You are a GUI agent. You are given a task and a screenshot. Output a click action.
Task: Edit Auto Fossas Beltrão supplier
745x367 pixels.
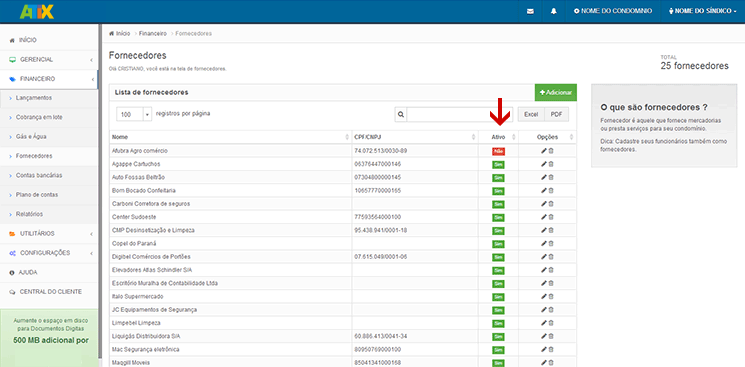pyautogui.click(x=544, y=177)
